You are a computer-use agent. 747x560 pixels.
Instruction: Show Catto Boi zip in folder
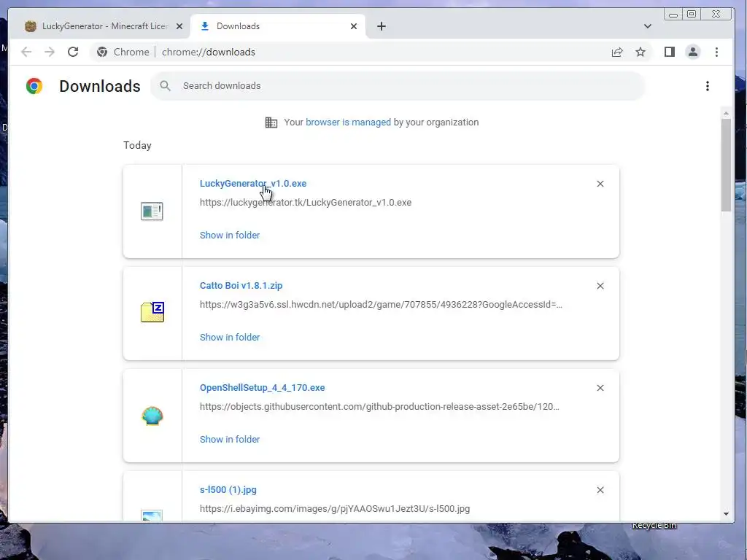pyautogui.click(x=230, y=337)
